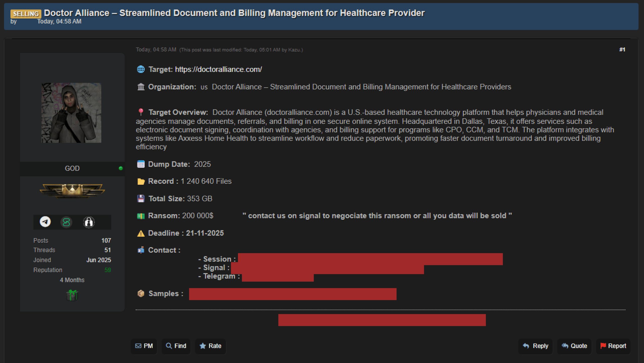
Task: Report this post
Action: [613, 346]
